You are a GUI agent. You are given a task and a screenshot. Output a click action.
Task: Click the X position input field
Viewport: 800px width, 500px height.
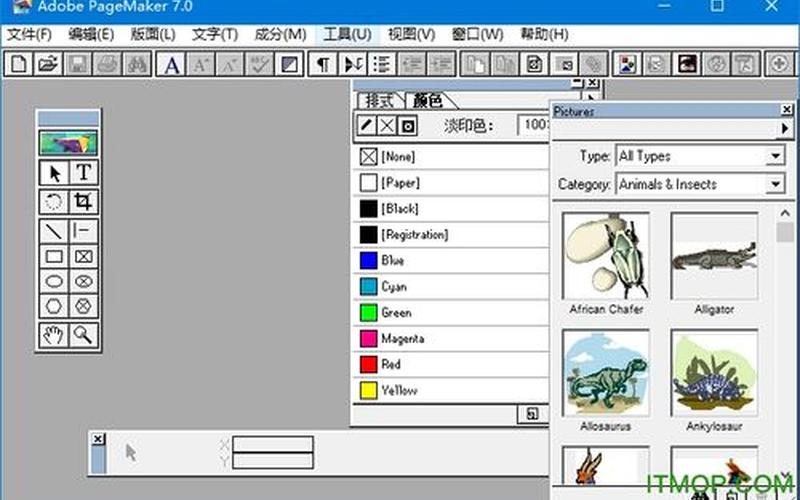pyautogui.click(x=272, y=444)
